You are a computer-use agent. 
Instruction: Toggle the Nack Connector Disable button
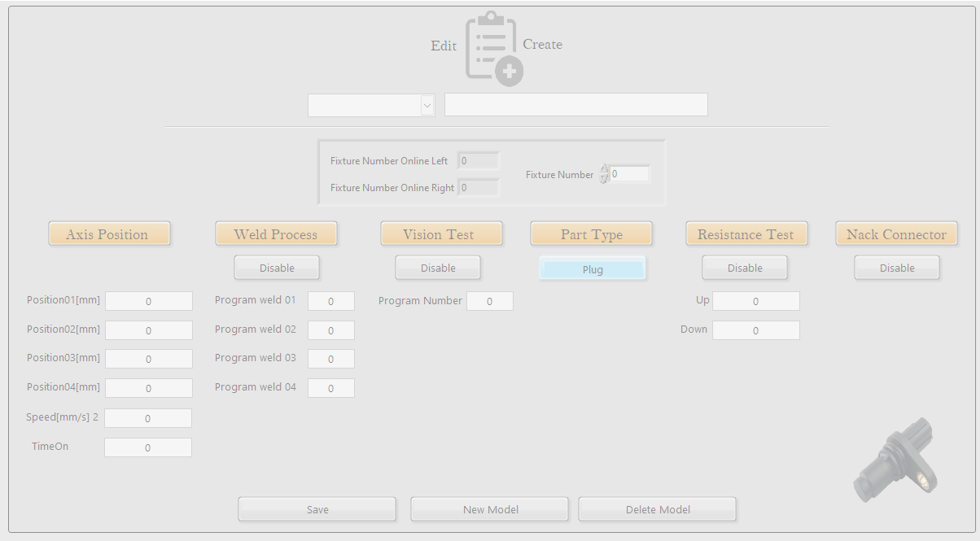point(897,268)
